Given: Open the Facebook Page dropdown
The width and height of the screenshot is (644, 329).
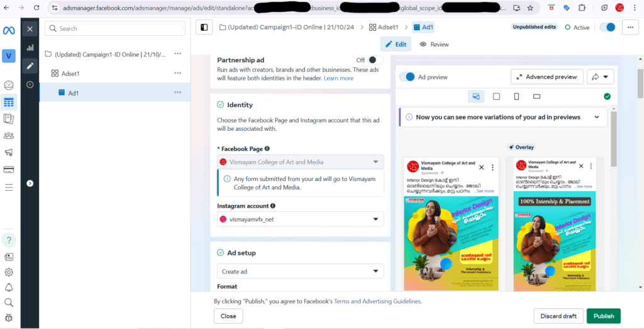Looking at the screenshot, I should 300,162.
